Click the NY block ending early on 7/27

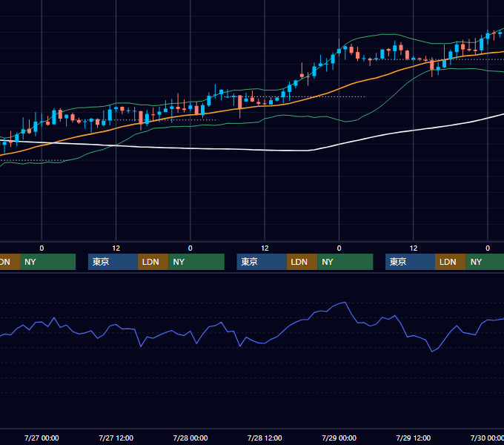click(47, 262)
